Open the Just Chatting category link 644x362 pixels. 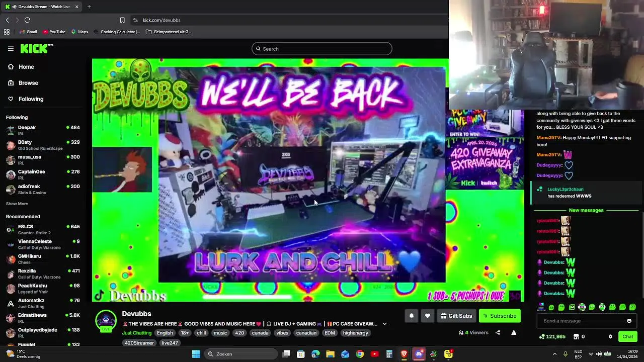tap(136, 333)
